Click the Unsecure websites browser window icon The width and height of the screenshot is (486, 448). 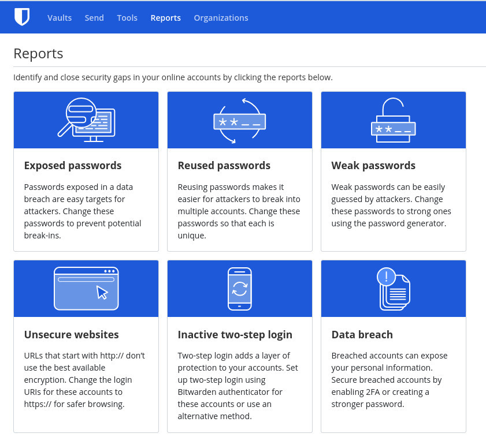click(x=86, y=289)
